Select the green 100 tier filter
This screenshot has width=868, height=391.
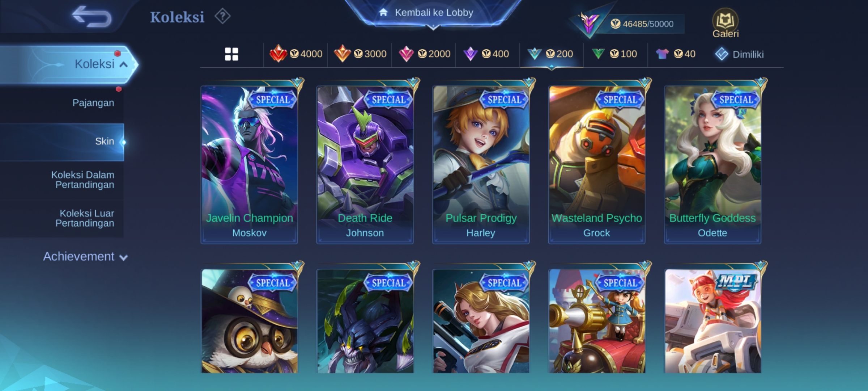tap(614, 54)
